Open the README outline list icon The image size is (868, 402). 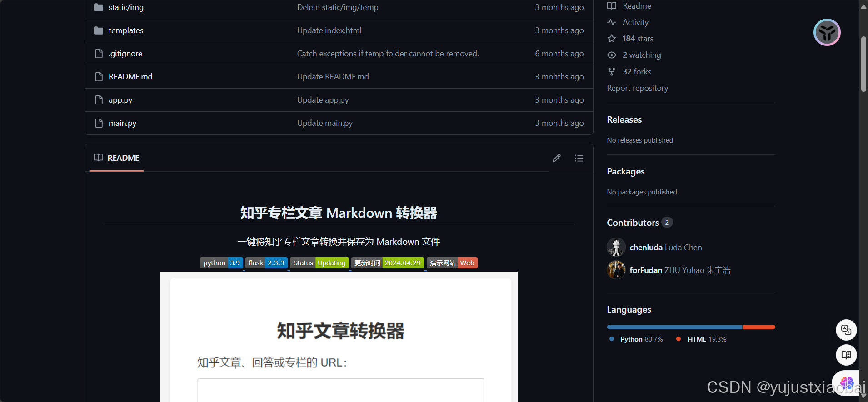pyautogui.click(x=579, y=158)
